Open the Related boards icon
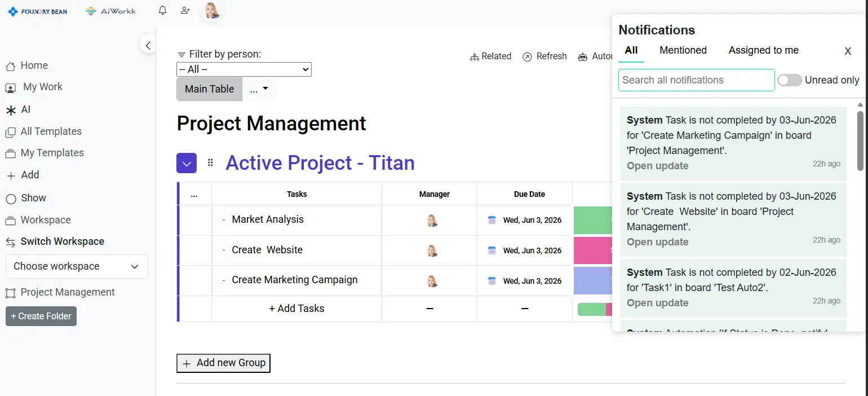Image resolution: width=868 pixels, height=396 pixels. (475, 56)
